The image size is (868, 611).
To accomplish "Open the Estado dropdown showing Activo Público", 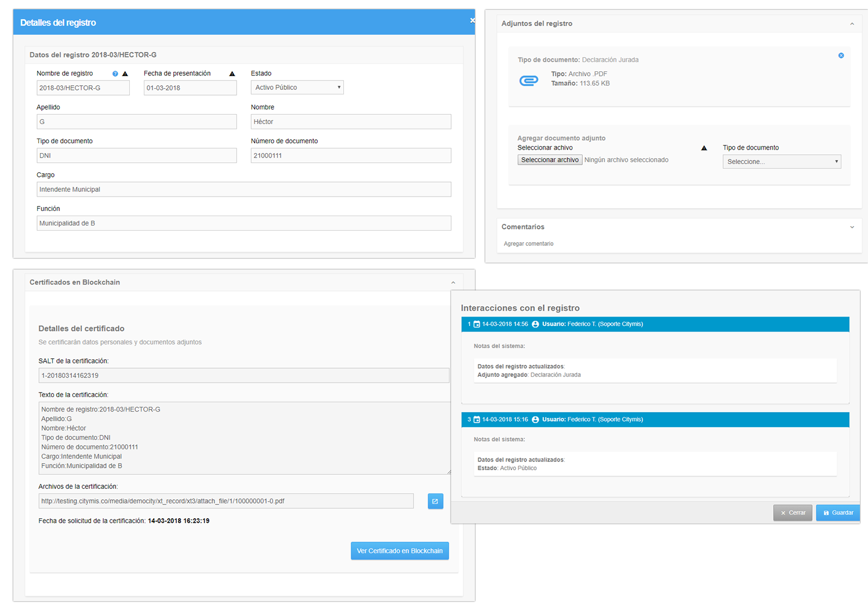I will click(x=297, y=88).
